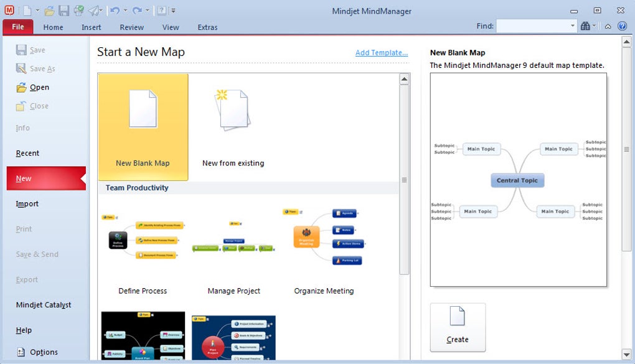This screenshot has height=364, width=635.
Task: Click Open in the File menu
Action: [33, 87]
